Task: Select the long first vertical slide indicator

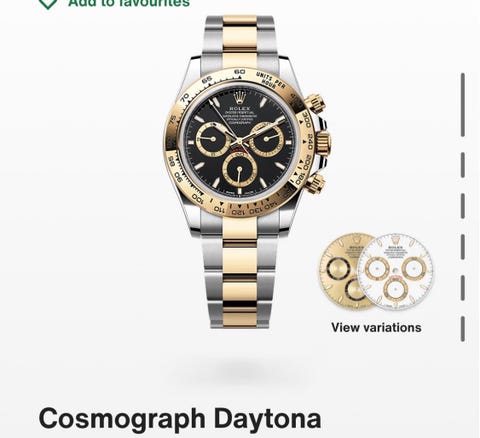Action: click(463, 105)
